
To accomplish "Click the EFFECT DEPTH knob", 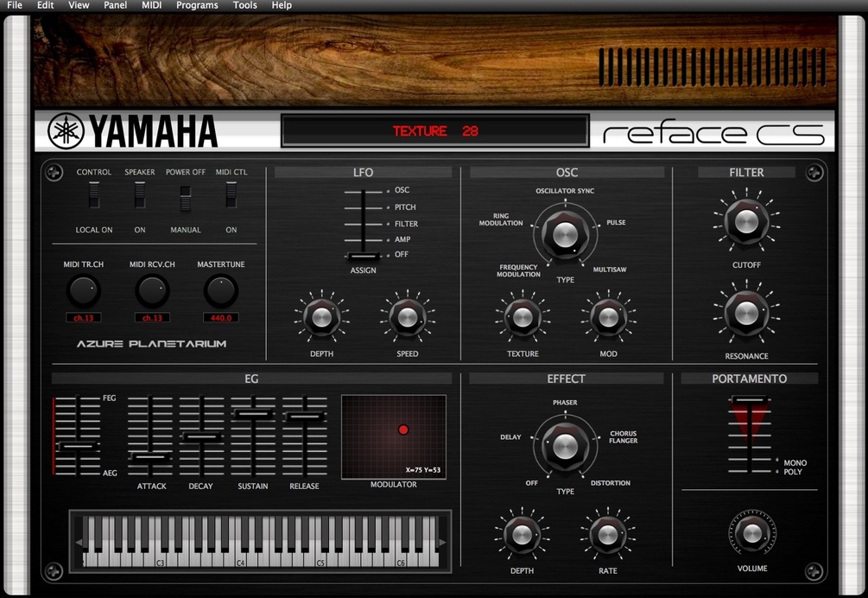I will click(x=522, y=535).
